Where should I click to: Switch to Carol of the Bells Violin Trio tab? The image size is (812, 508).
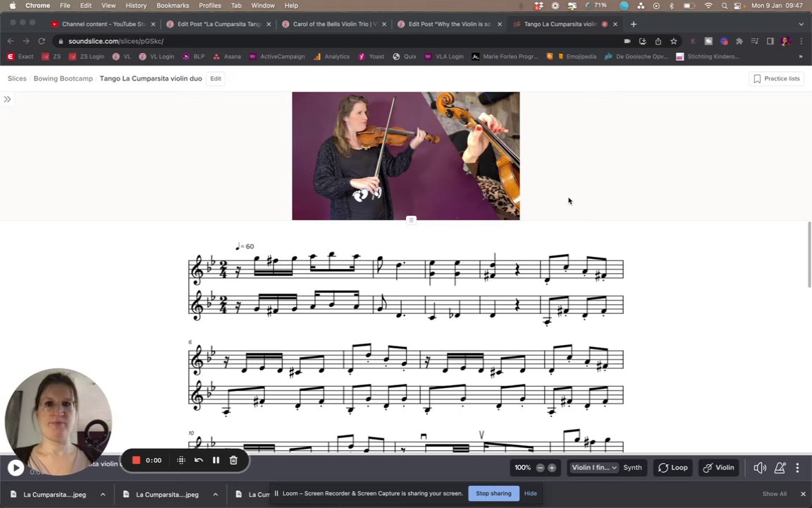(334, 24)
